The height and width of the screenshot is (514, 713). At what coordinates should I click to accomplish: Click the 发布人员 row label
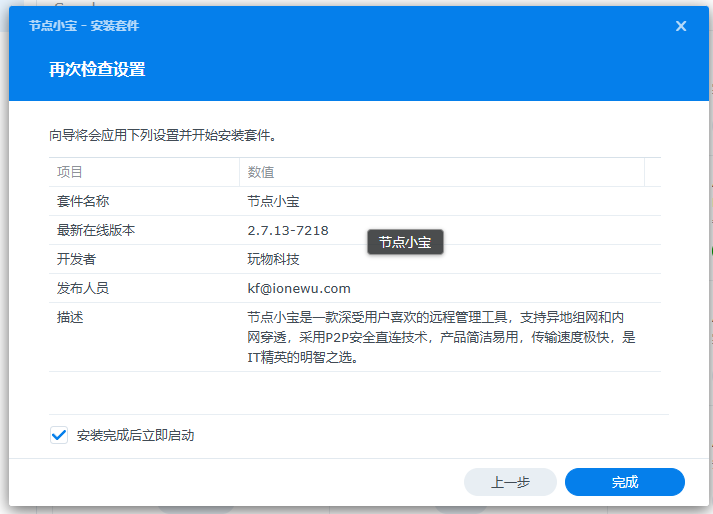click(x=83, y=288)
